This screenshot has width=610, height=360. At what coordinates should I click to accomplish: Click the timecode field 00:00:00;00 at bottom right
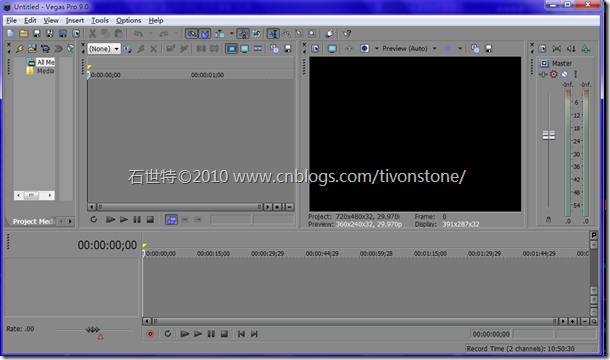coord(491,334)
